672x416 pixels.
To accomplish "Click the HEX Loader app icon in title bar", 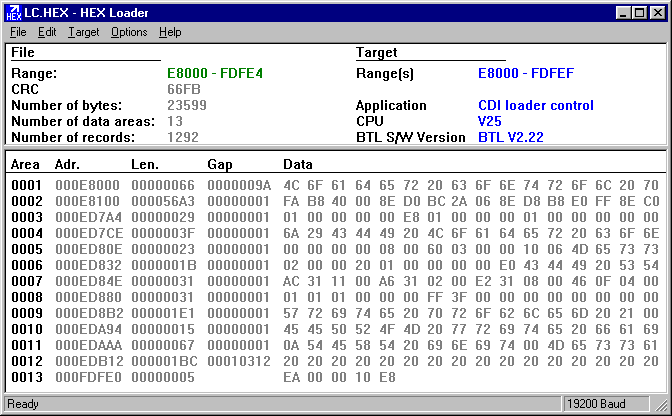I will click(13, 13).
